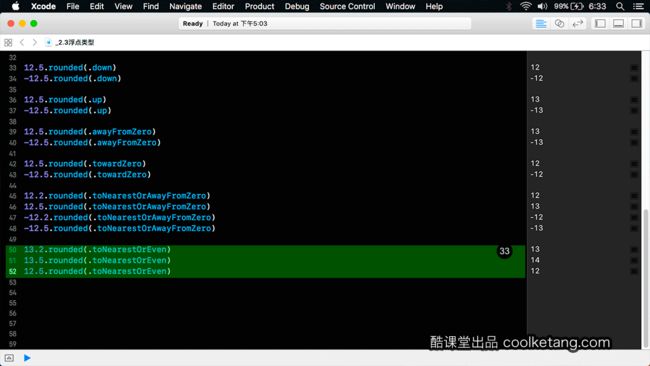This screenshot has width=650, height=366.
Task: Open the Help menu
Action: pyautogui.click(x=434, y=6)
